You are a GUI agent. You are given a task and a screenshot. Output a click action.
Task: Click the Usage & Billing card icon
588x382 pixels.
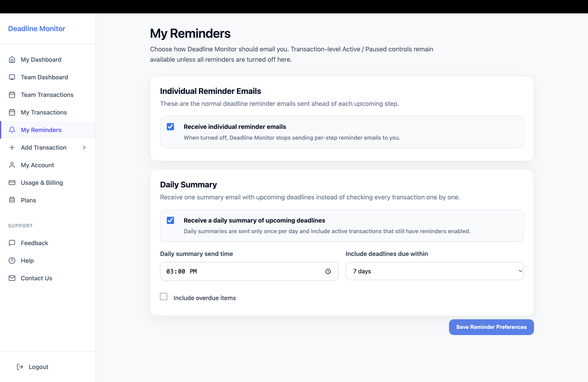click(12, 183)
